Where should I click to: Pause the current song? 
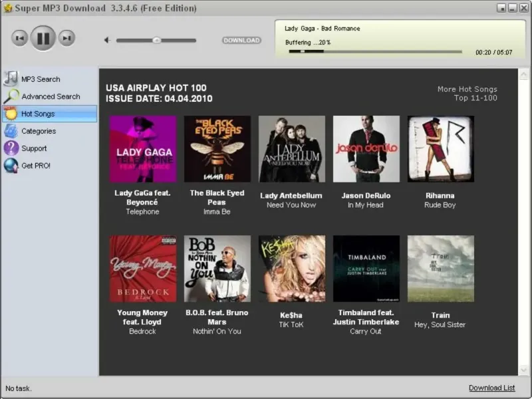point(43,38)
